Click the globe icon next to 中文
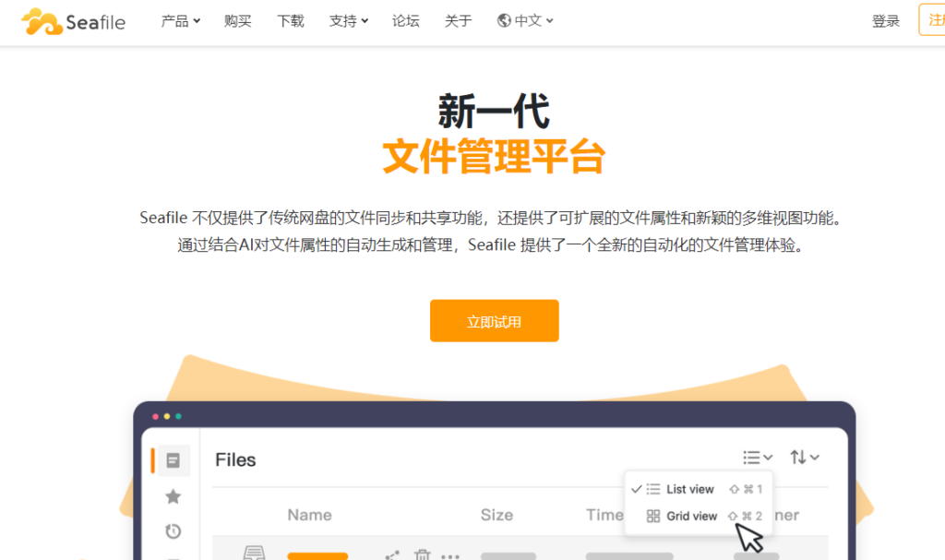This screenshot has height=560, width=945. [504, 21]
